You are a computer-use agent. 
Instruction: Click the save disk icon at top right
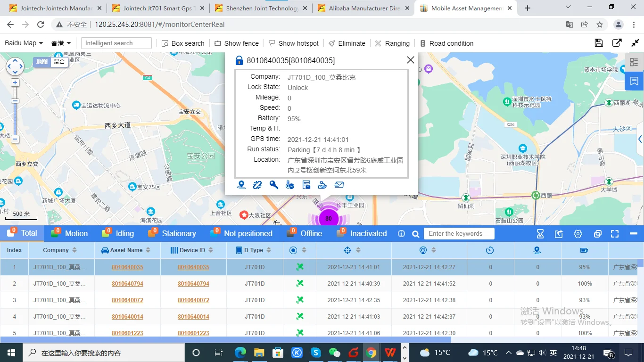coord(599,43)
